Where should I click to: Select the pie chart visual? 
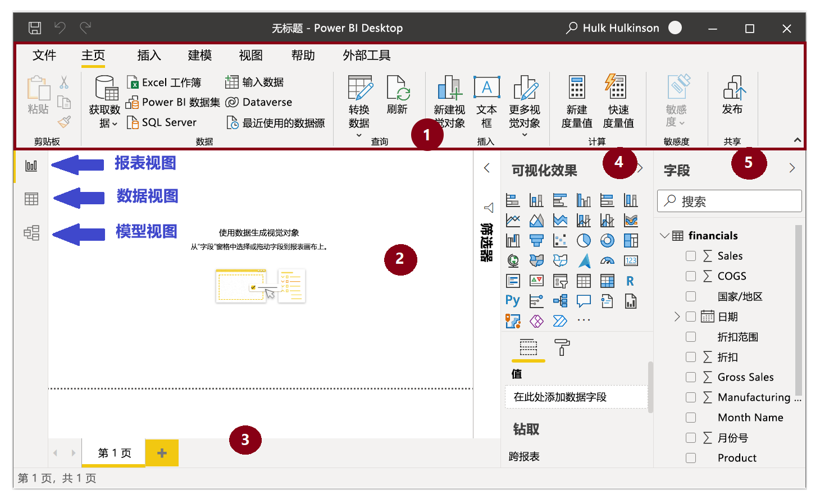coord(584,240)
